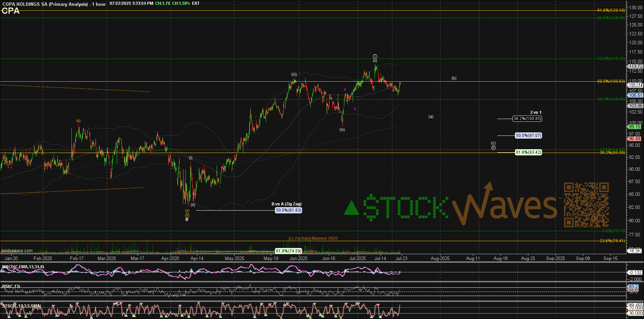Select the 23.6%(76.41) level label
Screen dimensions: 644x319
click(612, 241)
